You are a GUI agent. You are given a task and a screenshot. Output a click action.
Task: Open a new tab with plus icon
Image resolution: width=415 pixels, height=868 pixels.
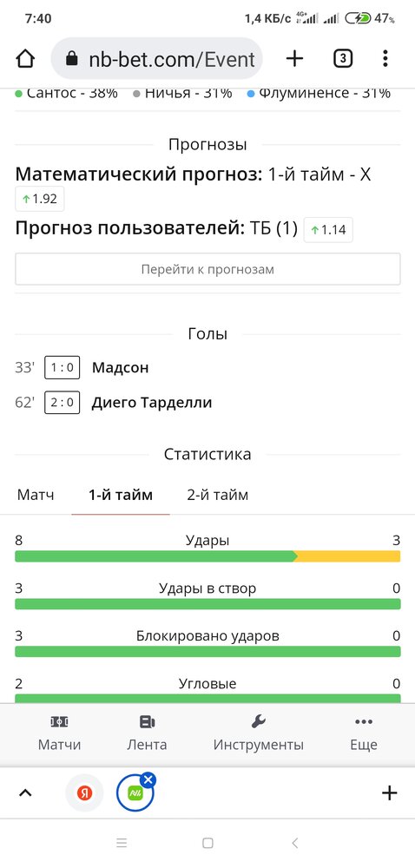point(295,59)
